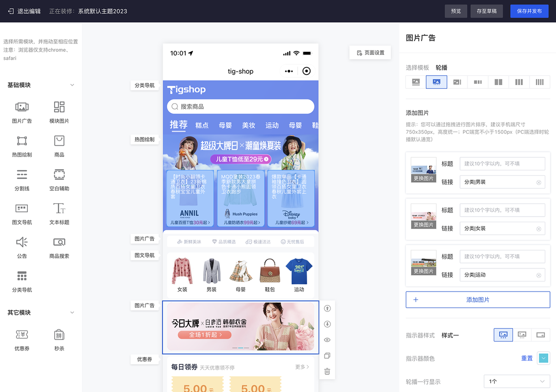Collapse the 其它模块 section
This screenshot has height=392, width=556.
[x=72, y=313]
